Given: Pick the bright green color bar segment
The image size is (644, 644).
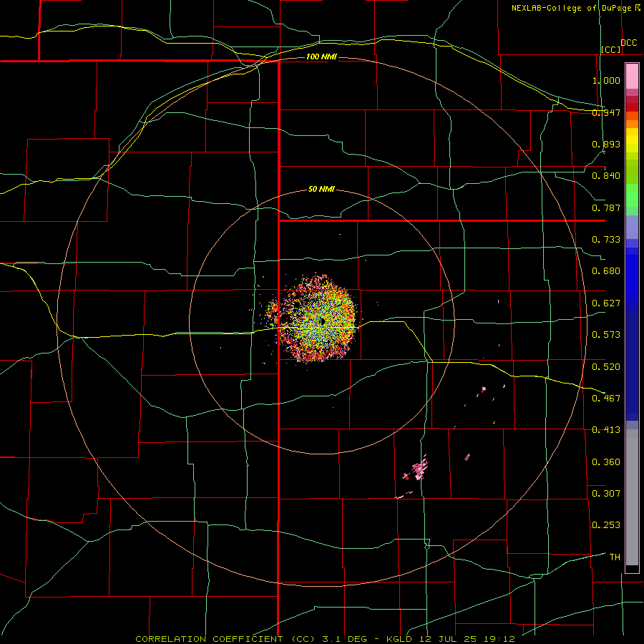Looking at the screenshot, I should click(632, 195).
